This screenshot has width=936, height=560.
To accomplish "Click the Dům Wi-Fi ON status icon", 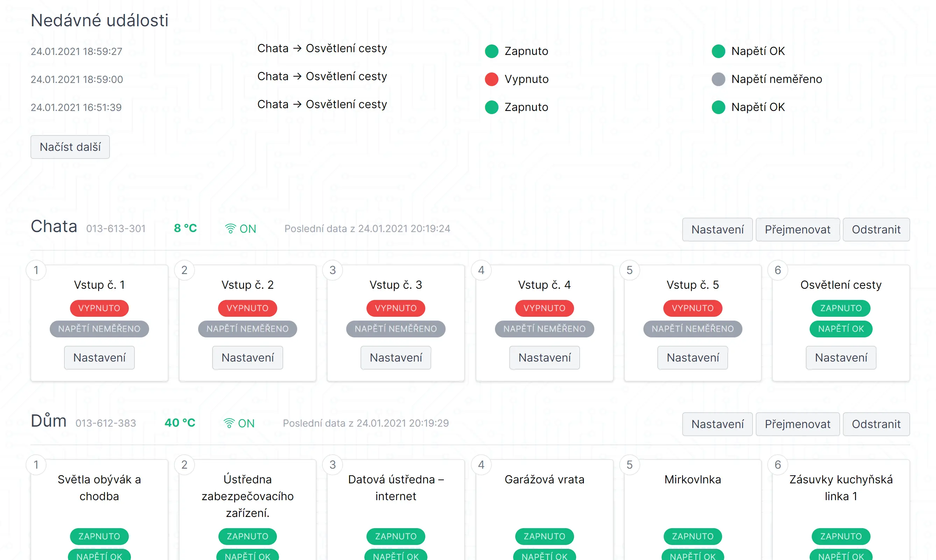I will point(229,423).
